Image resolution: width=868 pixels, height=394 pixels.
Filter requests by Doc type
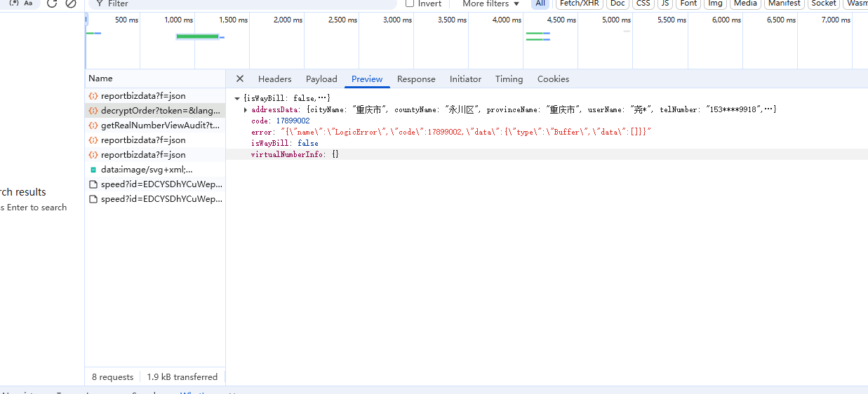click(x=617, y=4)
